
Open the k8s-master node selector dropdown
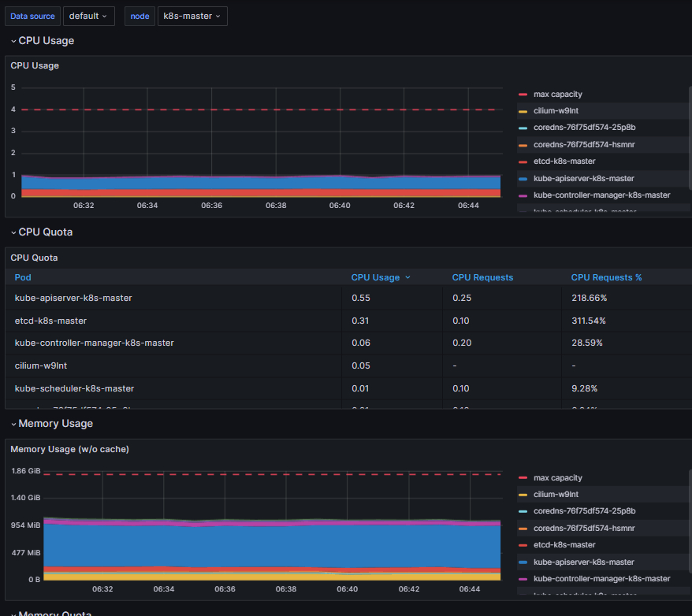click(x=192, y=16)
